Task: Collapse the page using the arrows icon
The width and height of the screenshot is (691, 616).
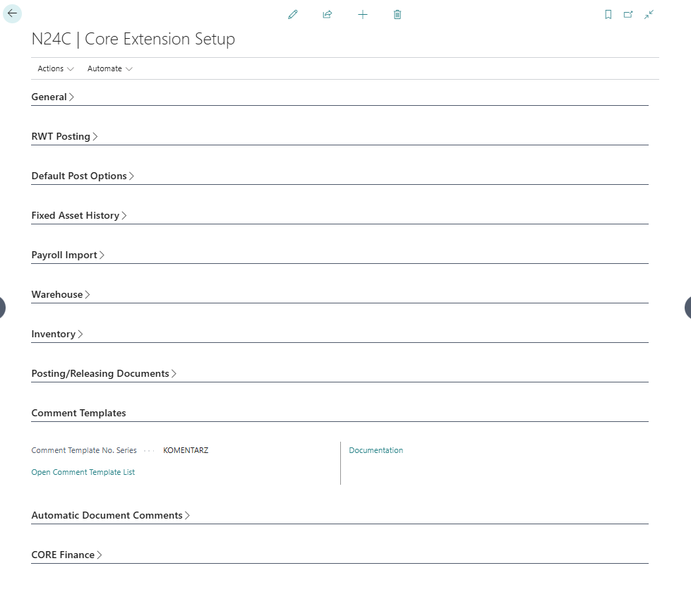Action: pos(648,14)
